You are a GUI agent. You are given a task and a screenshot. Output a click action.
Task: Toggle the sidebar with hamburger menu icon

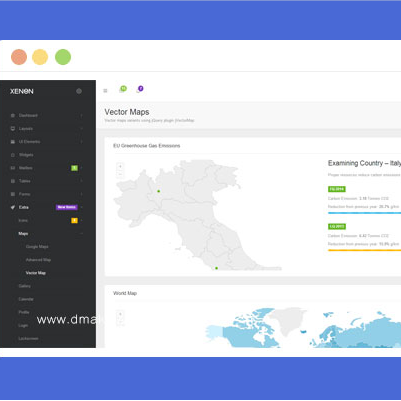tap(105, 91)
